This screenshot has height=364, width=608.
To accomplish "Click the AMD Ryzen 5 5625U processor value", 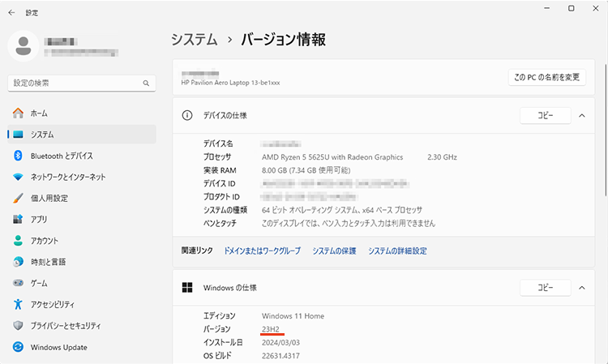I will (332, 157).
